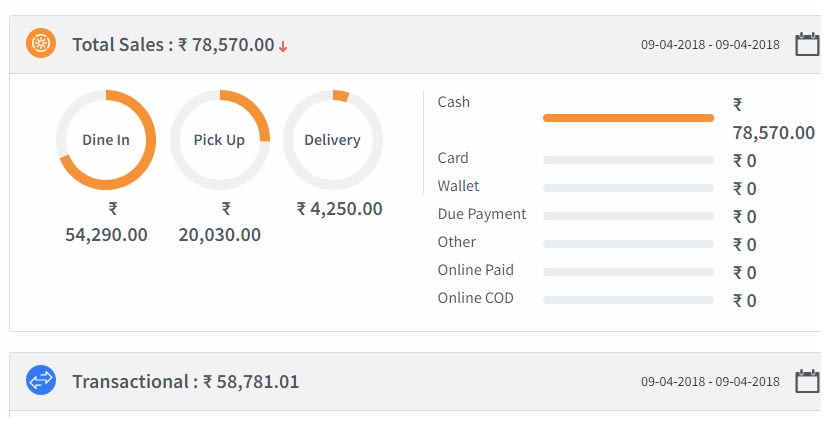Image resolution: width=840 pixels, height=428 pixels.
Task: Click the orange Total Sales wheel icon
Action: [40, 44]
